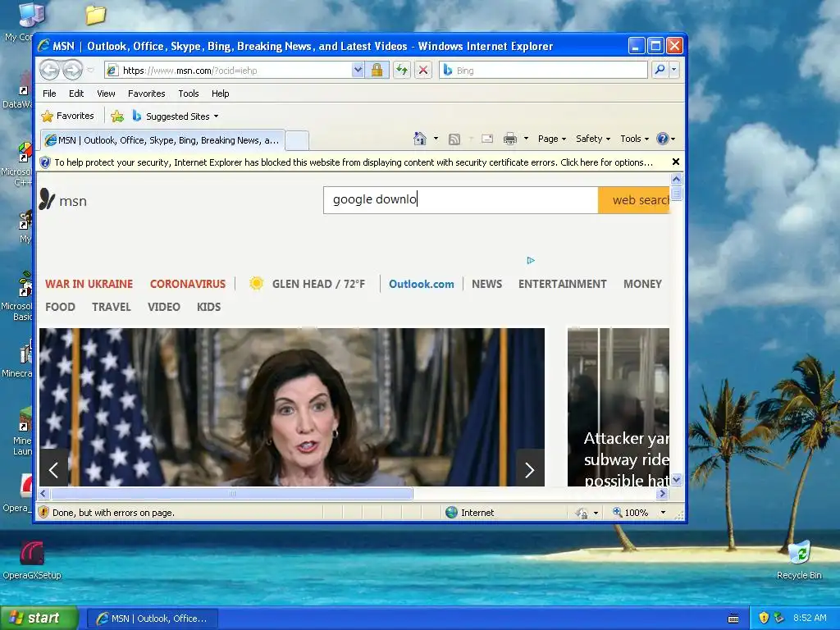Click the RSS feeds icon

point(454,139)
